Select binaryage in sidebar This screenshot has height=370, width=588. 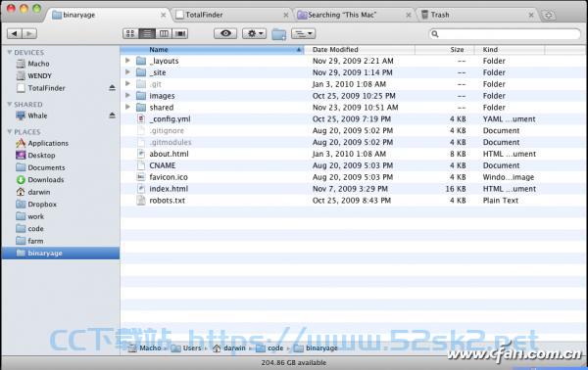point(61,254)
